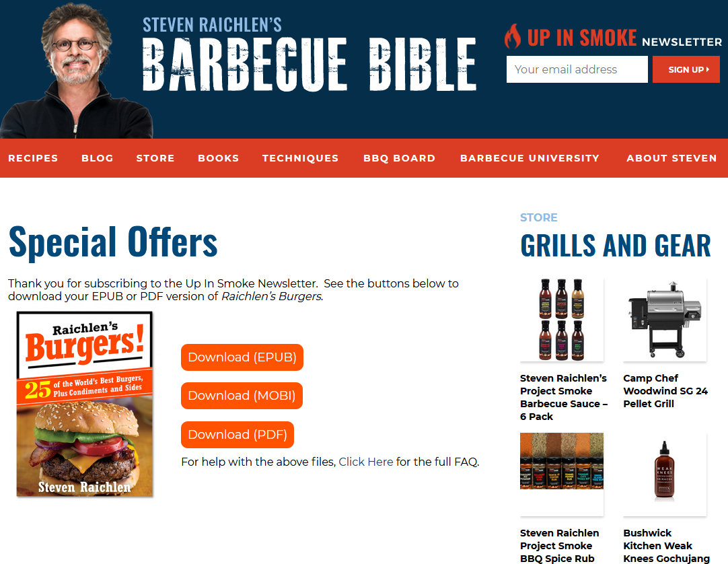
Task: Go to the Techniques menu item
Action: (300, 158)
